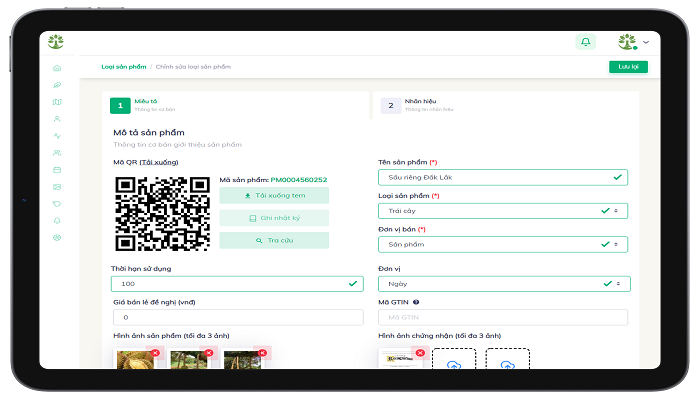Open the Loại sản phẩm dropdown (Trái cây)
The width and height of the screenshot is (700, 400).
click(503, 211)
